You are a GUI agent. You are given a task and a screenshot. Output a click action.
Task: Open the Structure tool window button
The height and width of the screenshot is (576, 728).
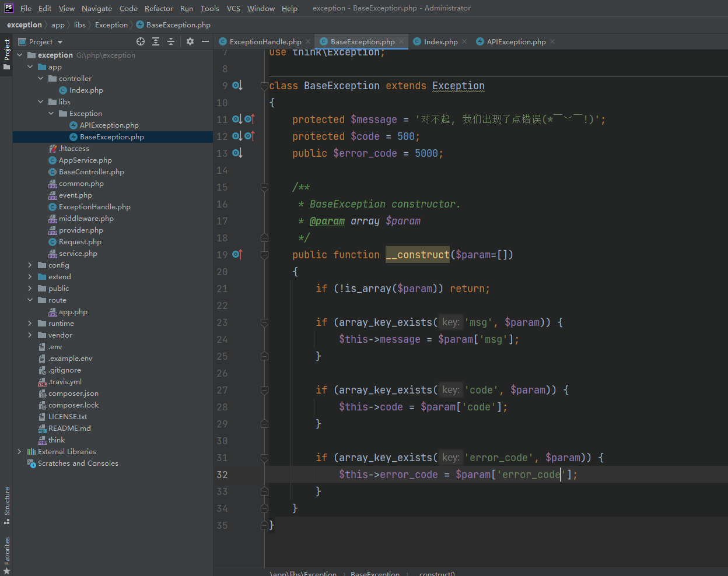click(7, 505)
